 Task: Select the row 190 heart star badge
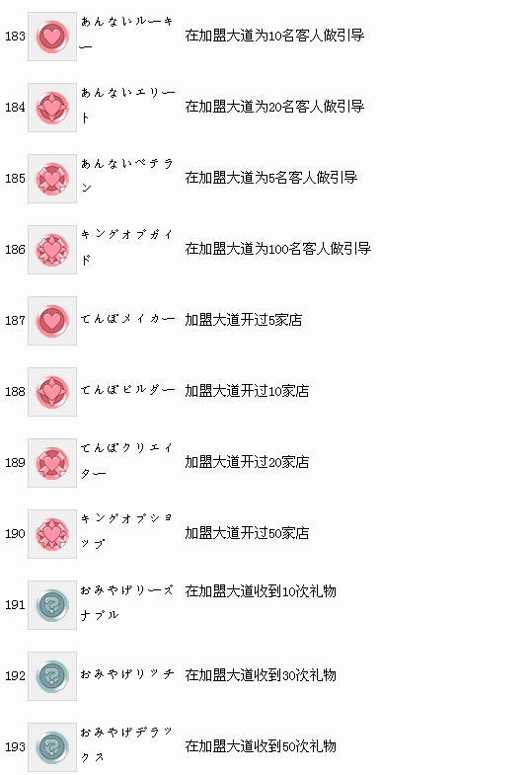coord(52,534)
